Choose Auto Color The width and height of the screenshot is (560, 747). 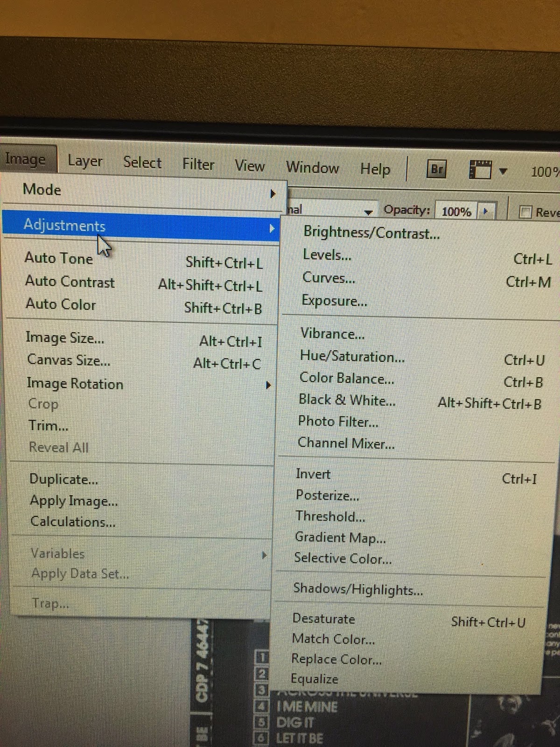click(x=143, y=305)
